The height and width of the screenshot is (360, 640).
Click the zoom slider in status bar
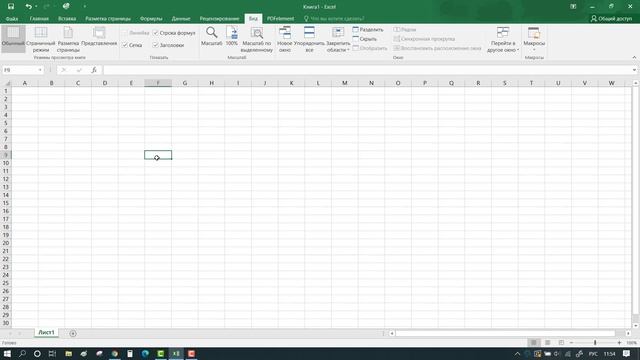coord(595,343)
